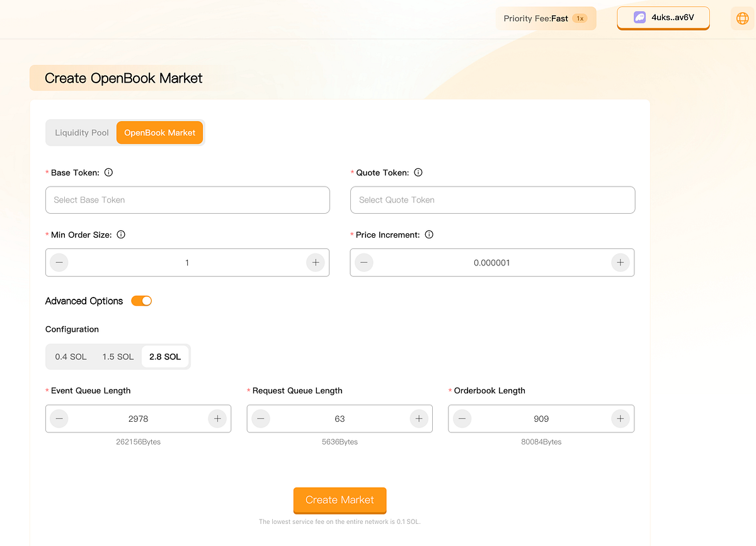Decrease Price Increment with minus icon
The height and width of the screenshot is (546, 756).
364,262
